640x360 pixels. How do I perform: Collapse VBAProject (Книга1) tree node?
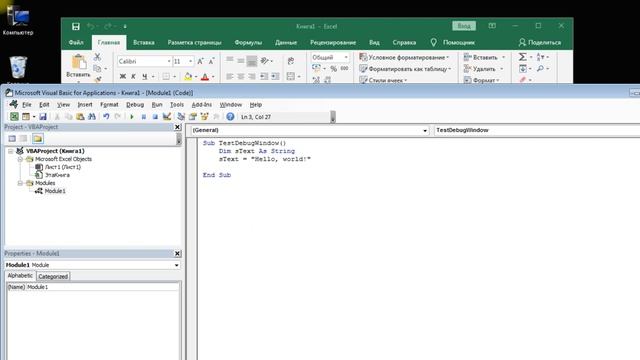[11, 151]
